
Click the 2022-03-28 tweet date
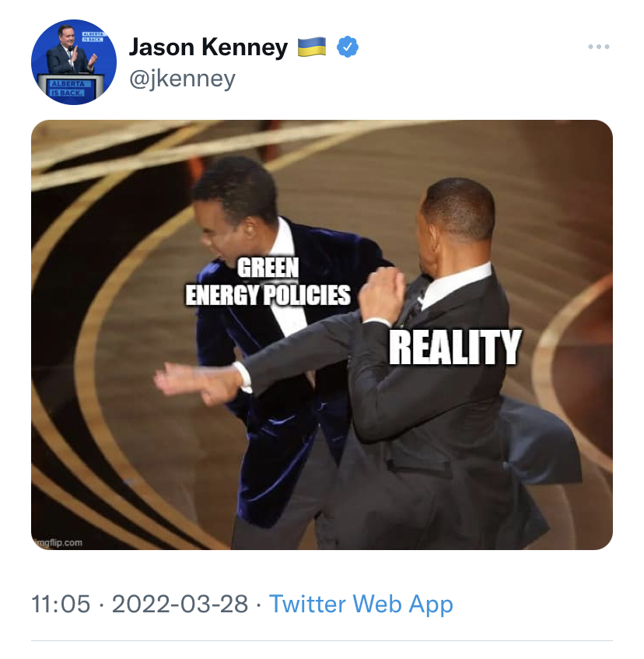[180, 604]
